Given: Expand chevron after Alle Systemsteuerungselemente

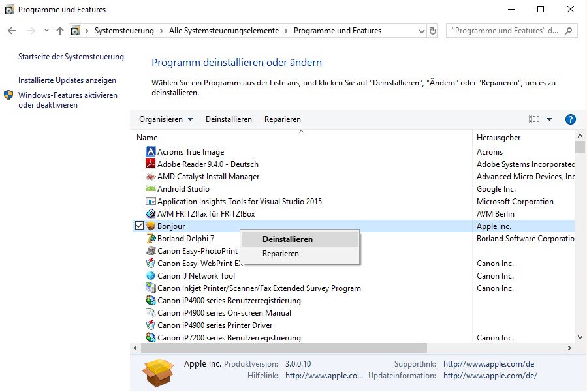Looking at the screenshot, I should [x=286, y=31].
